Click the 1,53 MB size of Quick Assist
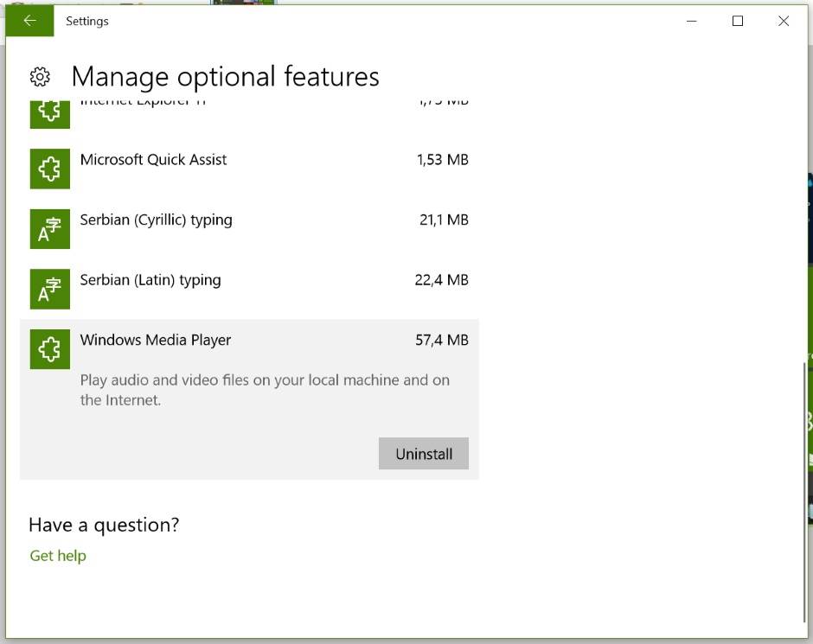The image size is (813, 644). click(441, 160)
